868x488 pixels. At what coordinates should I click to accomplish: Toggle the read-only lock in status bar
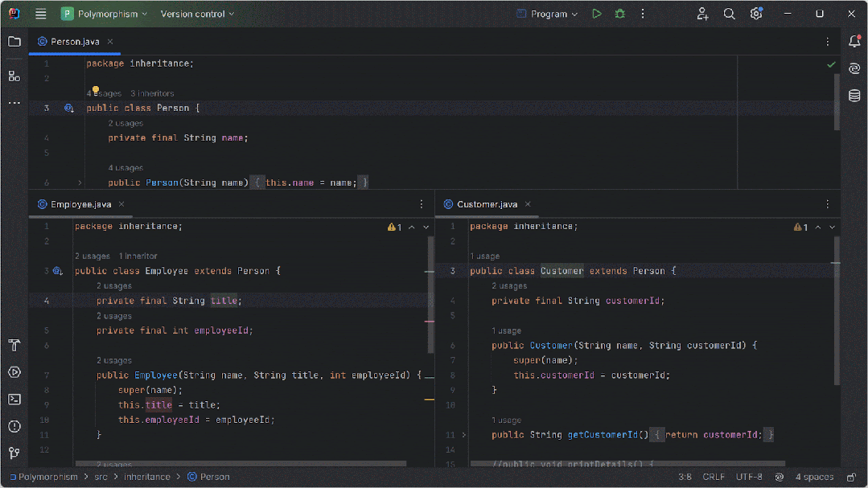pos(851,477)
